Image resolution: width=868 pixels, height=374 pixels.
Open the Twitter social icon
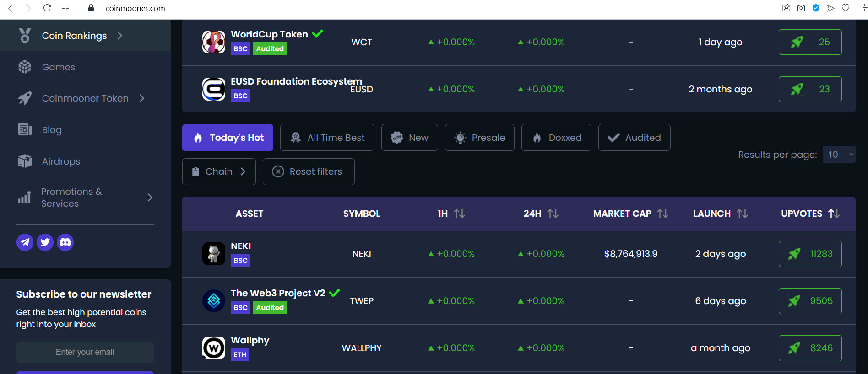45,242
